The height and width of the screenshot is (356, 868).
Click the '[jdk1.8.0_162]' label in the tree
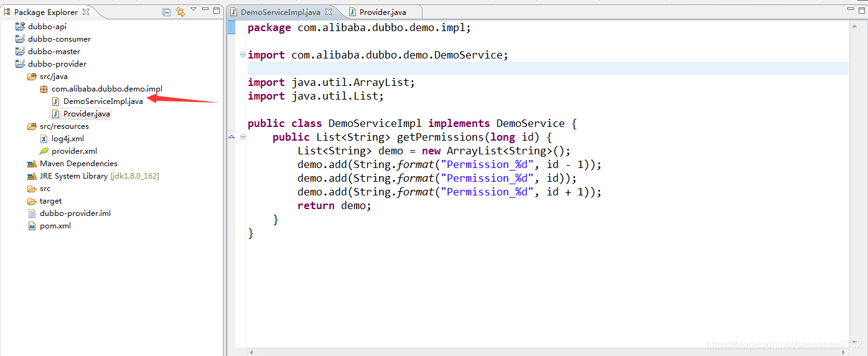[x=134, y=176]
